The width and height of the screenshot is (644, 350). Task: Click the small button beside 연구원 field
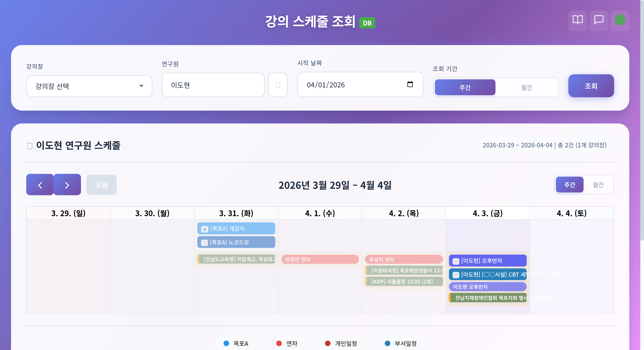pyautogui.click(x=278, y=85)
